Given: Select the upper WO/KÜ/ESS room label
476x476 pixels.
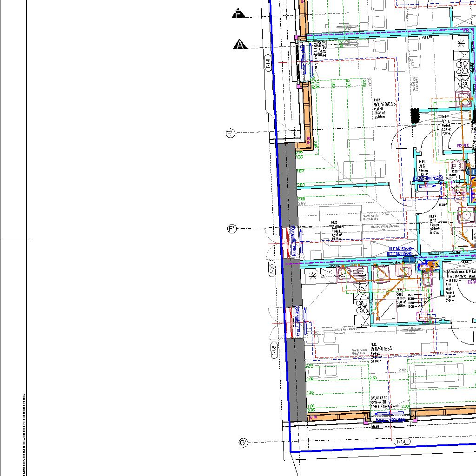Looking at the screenshot, I should pyautogui.click(x=385, y=105).
